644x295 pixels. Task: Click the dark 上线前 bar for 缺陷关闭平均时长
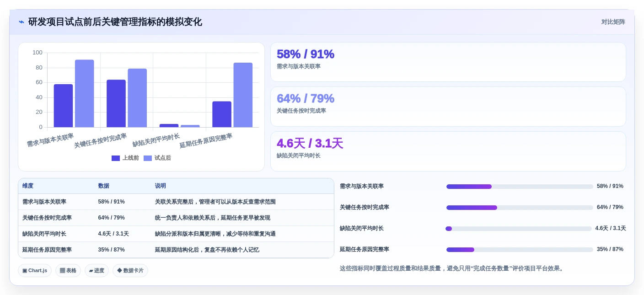pyautogui.click(x=169, y=126)
